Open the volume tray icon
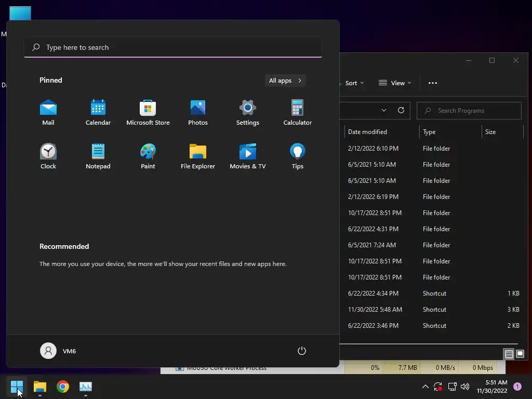 click(465, 387)
